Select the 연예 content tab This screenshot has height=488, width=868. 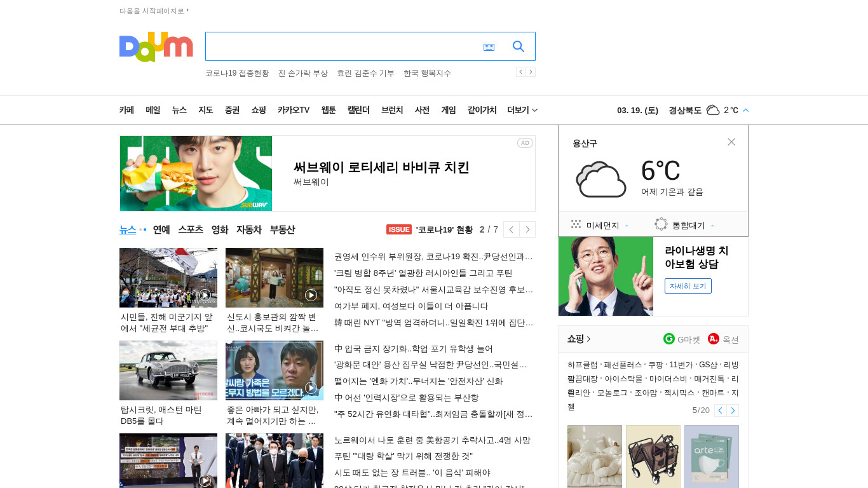161,229
